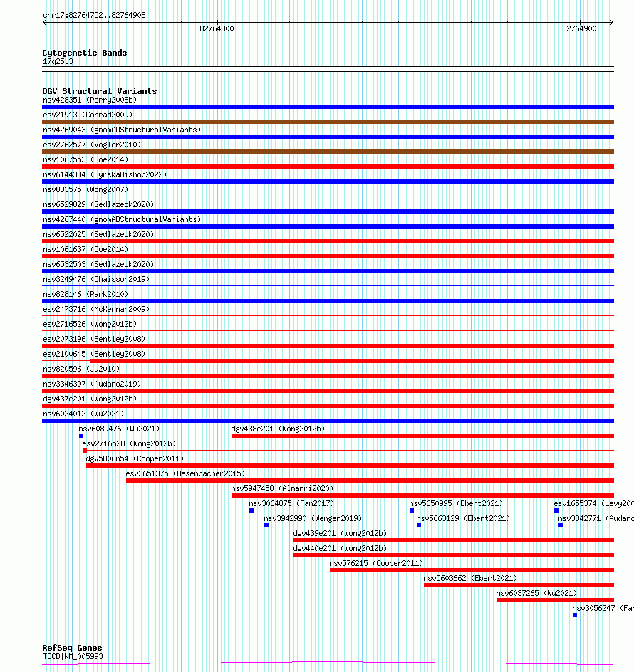
Task: Open the dgv5806n54 (Cooper2011) variant label
Action: pos(135,458)
